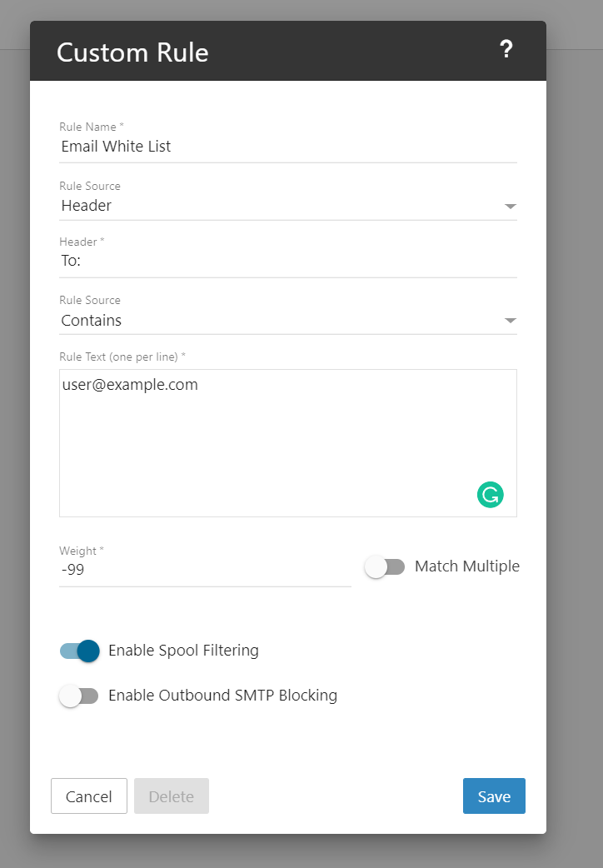
Task: Click the Enable Spool Filtering label
Action: [183, 651]
